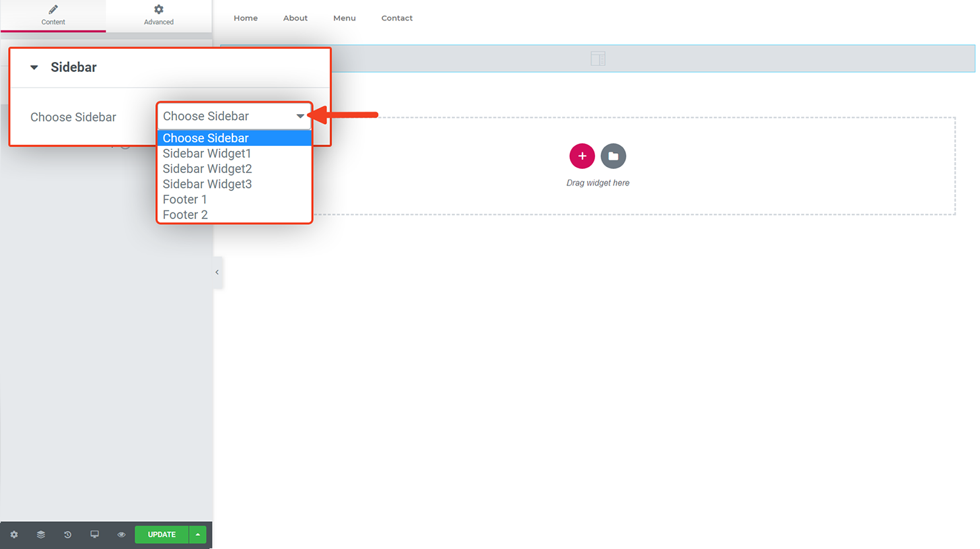Go to Menu navigation link

tap(344, 18)
